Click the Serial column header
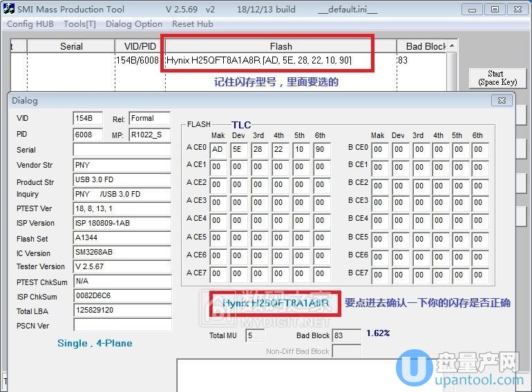The width and height of the screenshot is (532, 392). [71, 46]
